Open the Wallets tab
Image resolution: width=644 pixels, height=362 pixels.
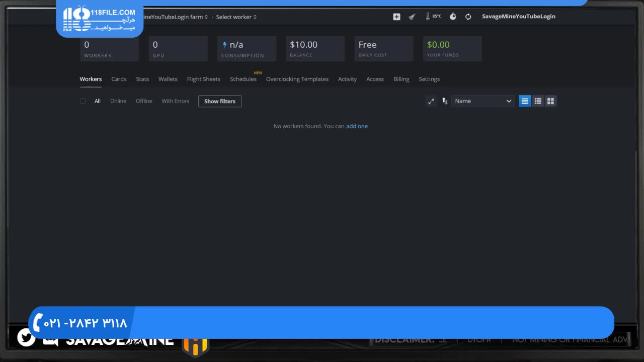coord(168,79)
